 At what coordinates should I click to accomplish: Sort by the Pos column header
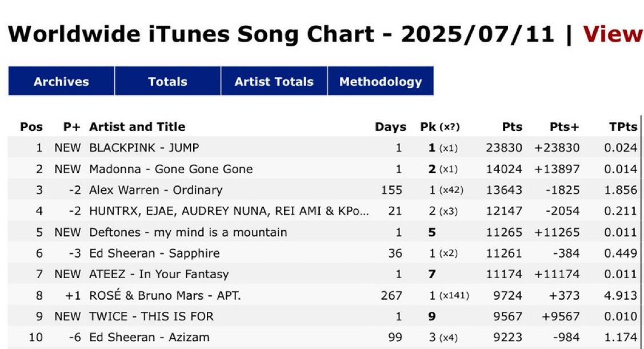(x=31, y=126)
